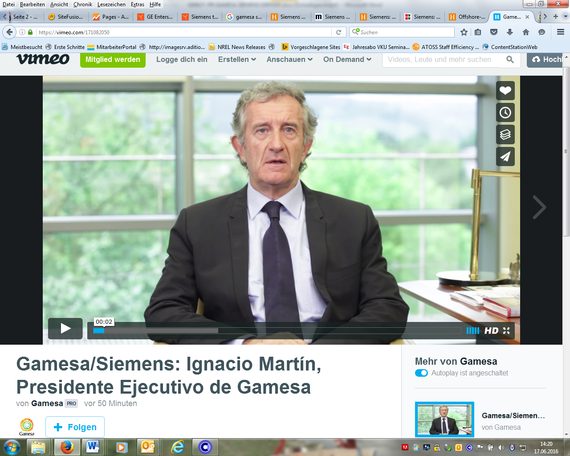This screenshot has height=456, width=570.
Task: Open Gamesa author link under title
Action: pyautogui.click(x=47, y=403)
